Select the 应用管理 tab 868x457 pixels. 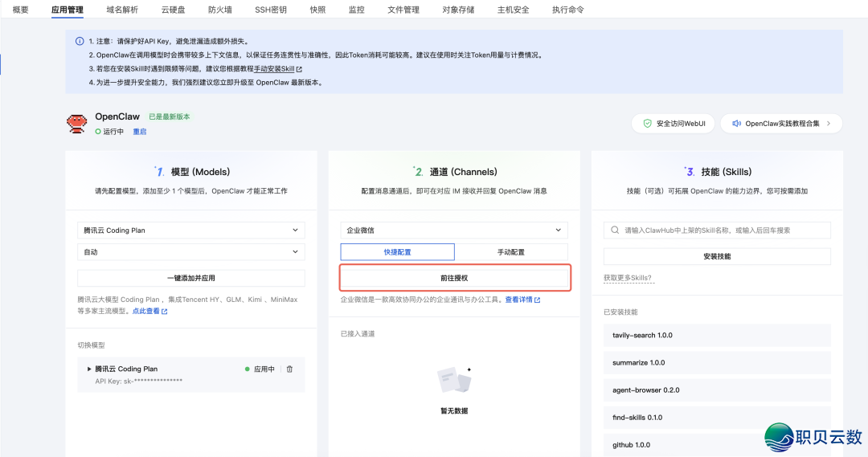(x=68, y=10)
